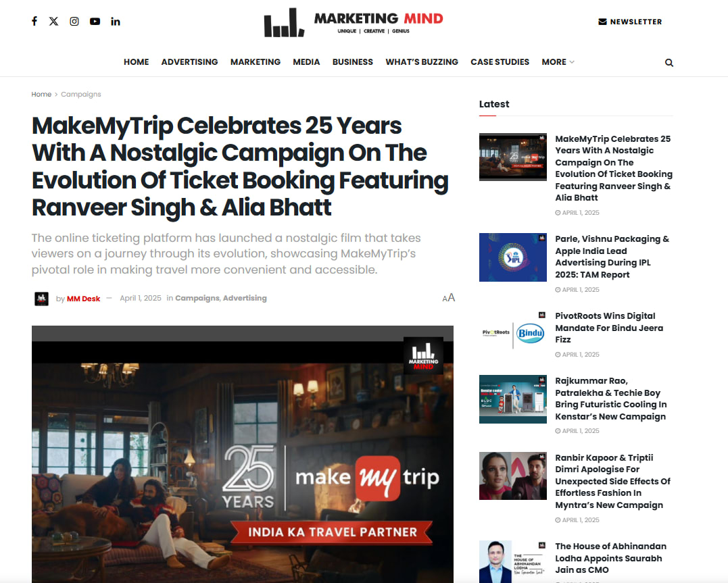Expand the MORE menu dropdown
Screen dimensions: 728x583
pyautogui.click(x=558, y=61)
